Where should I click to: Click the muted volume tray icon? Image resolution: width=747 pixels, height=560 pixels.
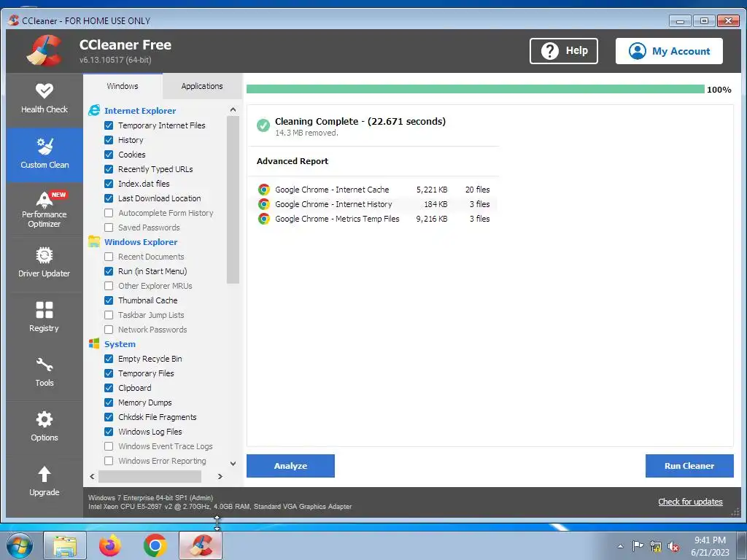[673, 546]
